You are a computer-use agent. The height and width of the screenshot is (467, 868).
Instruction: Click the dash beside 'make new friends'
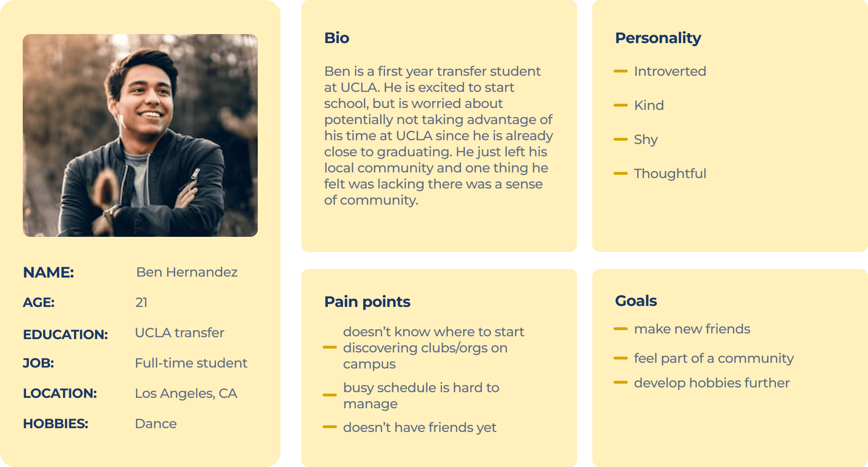[x=620, y=329]
